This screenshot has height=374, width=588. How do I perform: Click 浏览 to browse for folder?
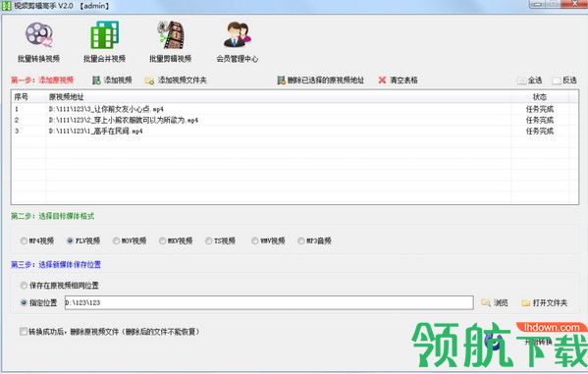point(495,302)
